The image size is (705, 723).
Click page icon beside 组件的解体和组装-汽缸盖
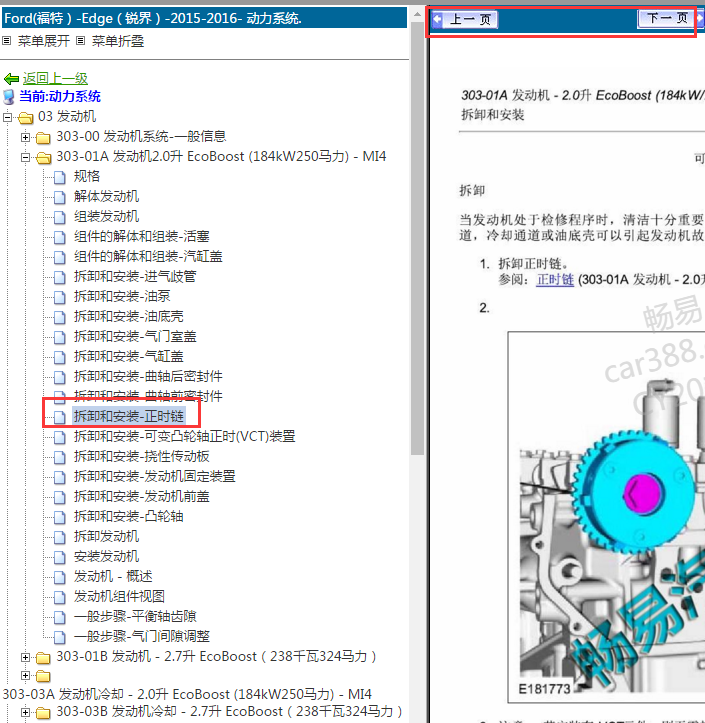(x=59, y=257)
